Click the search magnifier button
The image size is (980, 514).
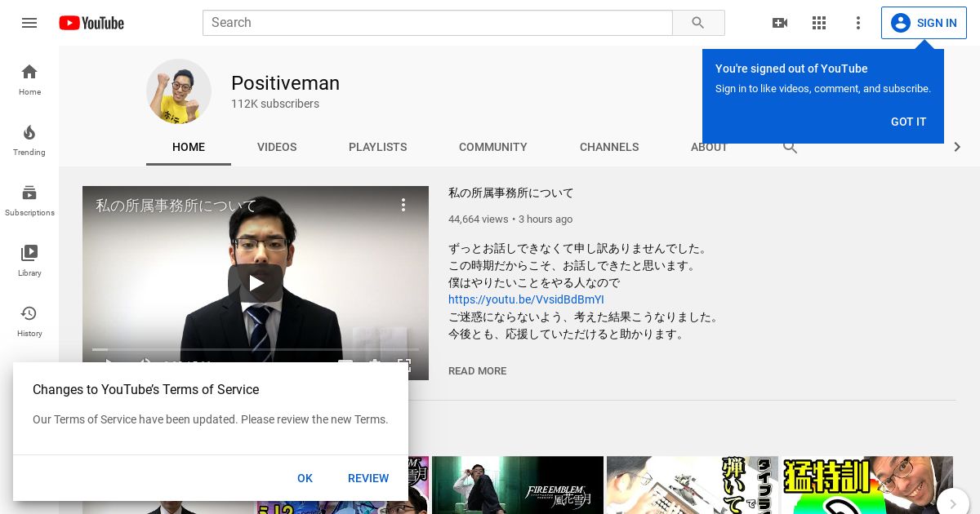[698, 23]
